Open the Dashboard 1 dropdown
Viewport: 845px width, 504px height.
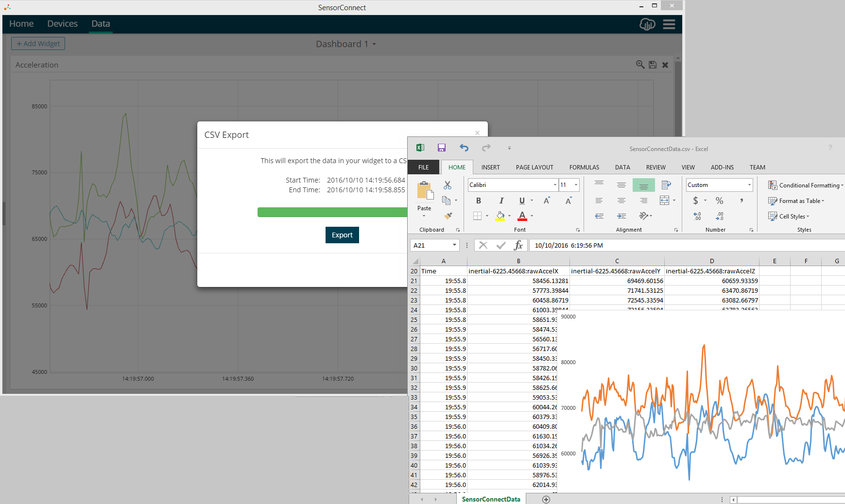345,44
